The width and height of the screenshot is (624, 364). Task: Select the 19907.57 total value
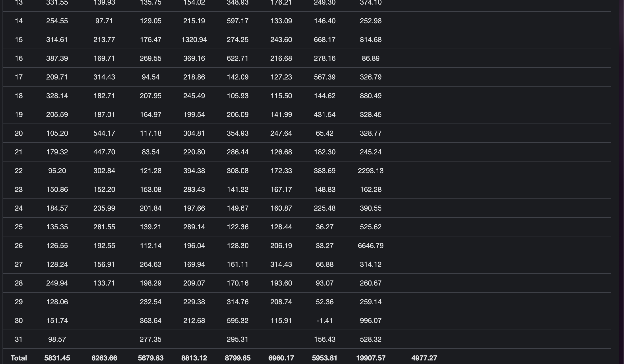(370, 358)
